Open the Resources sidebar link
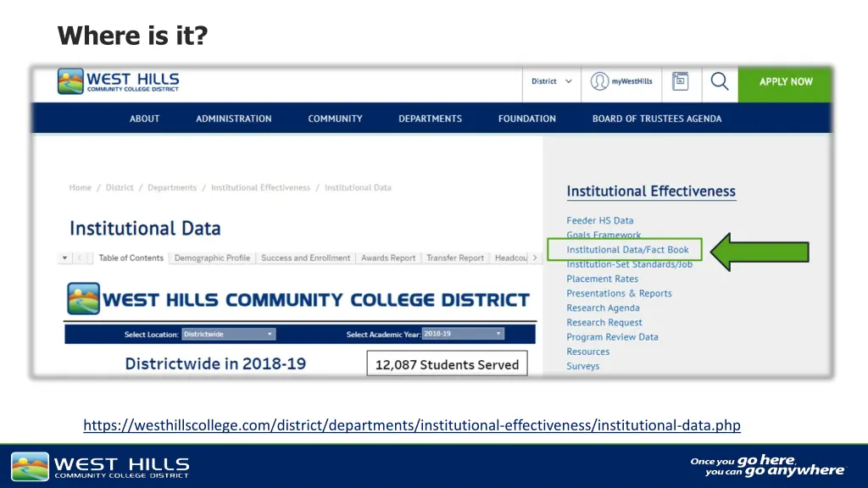This screenshot has height=488, width=868. (588, 352)
